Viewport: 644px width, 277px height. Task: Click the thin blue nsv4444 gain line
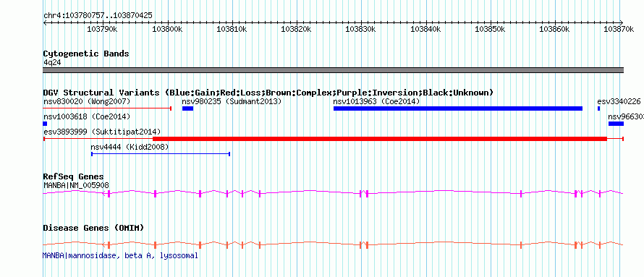pyautogui.click(x=161, y=154)
